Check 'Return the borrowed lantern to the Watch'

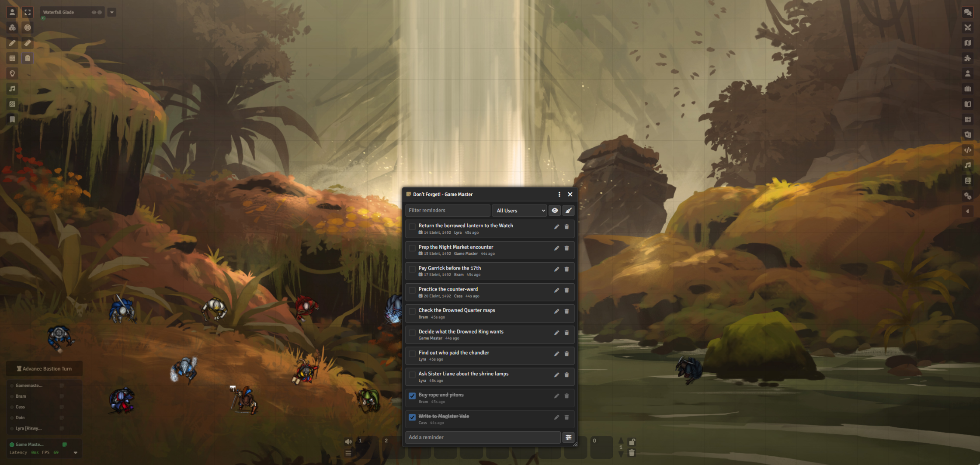pyautogui.click(x=412, y=227)
